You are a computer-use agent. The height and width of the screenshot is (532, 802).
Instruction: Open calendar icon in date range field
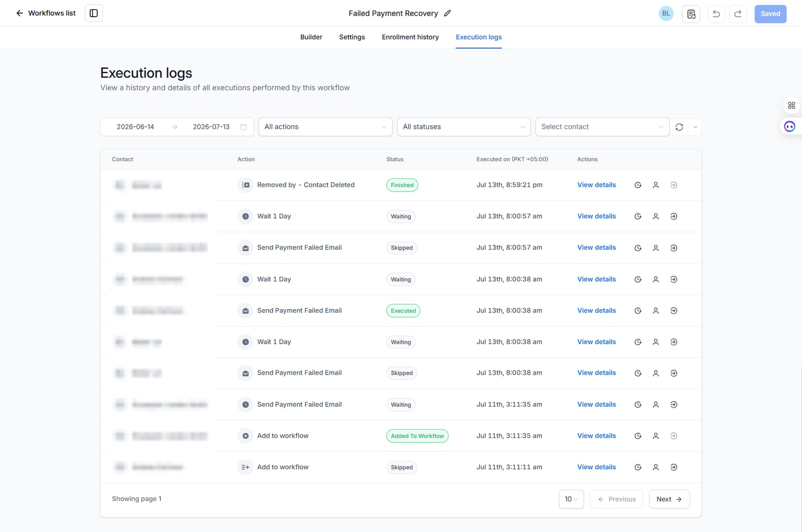coord(244,127)
